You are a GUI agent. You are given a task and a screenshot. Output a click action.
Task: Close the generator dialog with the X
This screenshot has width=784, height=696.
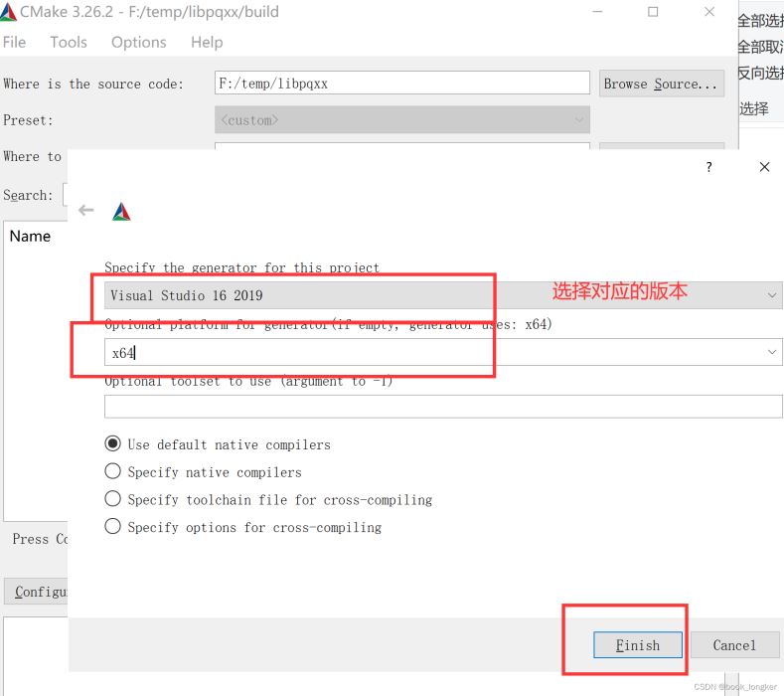(x=764, y=167)
